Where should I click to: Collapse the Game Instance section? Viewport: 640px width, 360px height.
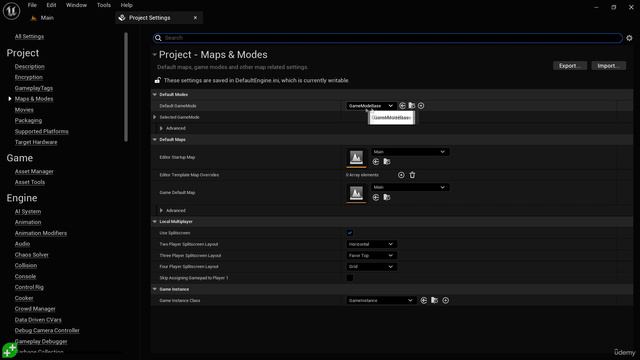pos(155,289)
